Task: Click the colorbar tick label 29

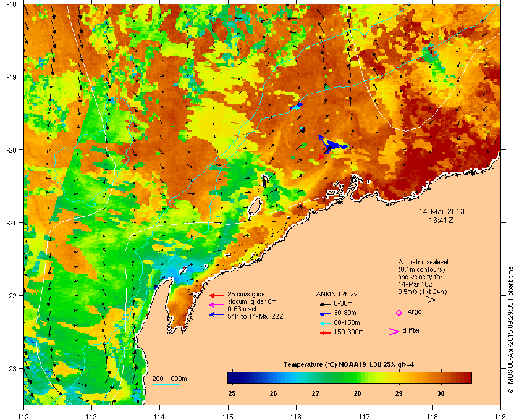Action: tap(399, 393)
